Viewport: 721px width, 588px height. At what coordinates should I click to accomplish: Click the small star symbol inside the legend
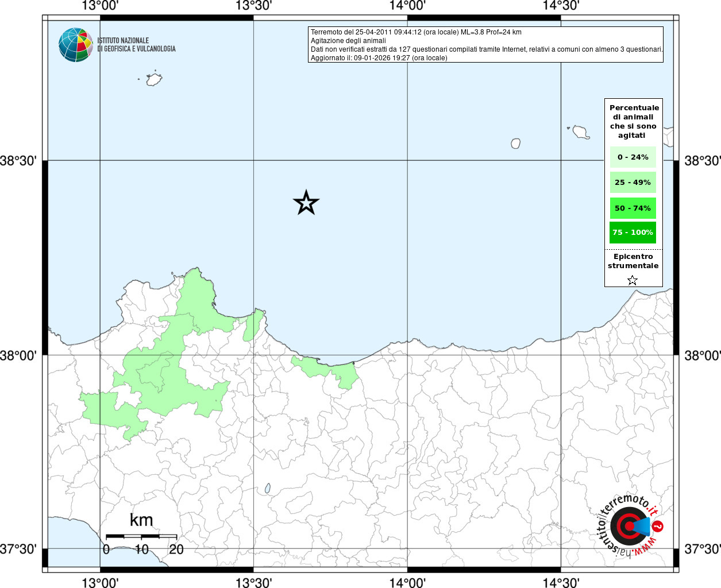click(632, 280)
